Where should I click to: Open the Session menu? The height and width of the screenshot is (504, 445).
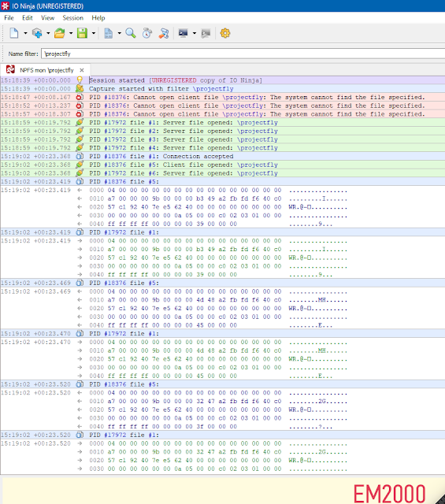pyautogui.click(x=73, y=17)
